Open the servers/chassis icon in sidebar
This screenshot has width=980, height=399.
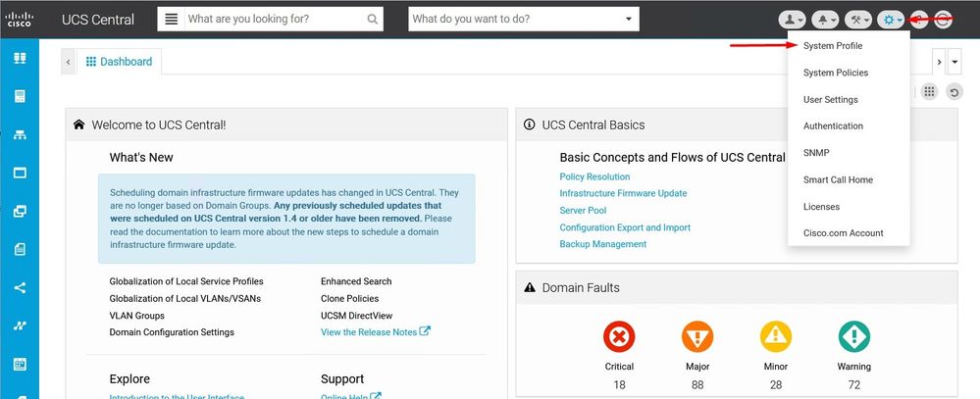tap(20, 96)
